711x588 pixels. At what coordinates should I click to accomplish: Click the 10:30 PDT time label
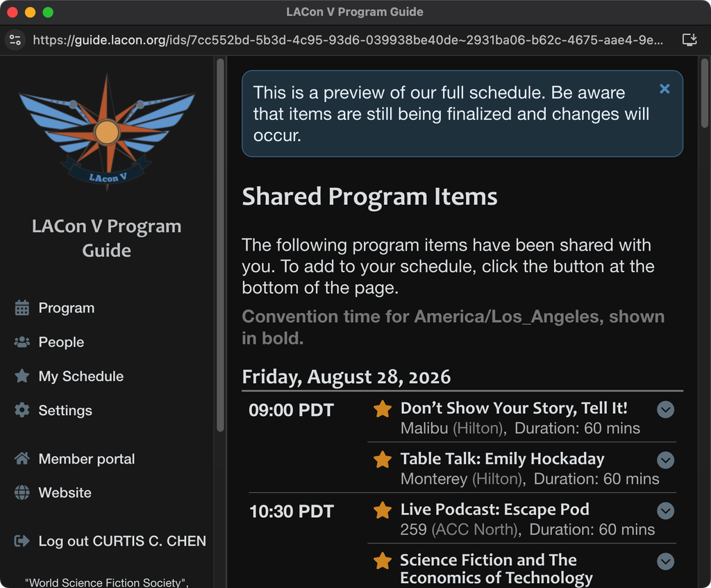click(x=292, y=512)
